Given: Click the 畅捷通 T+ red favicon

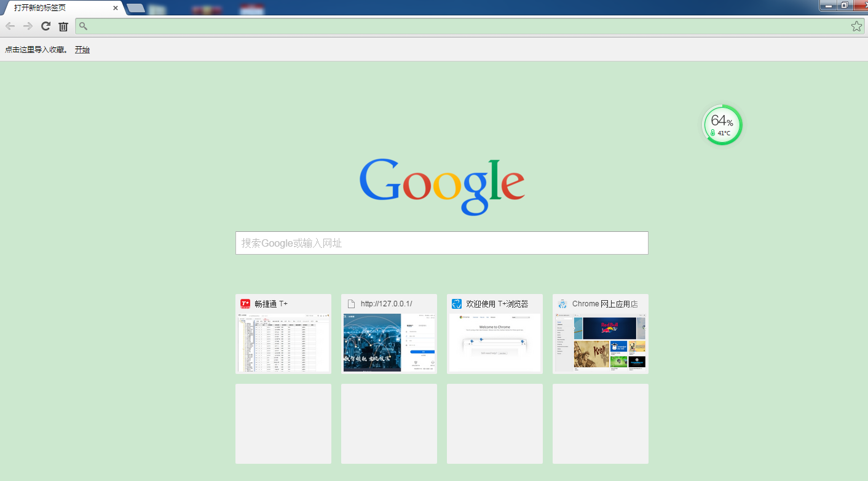Looking at the screenshot, I should [x=245, y=304].
